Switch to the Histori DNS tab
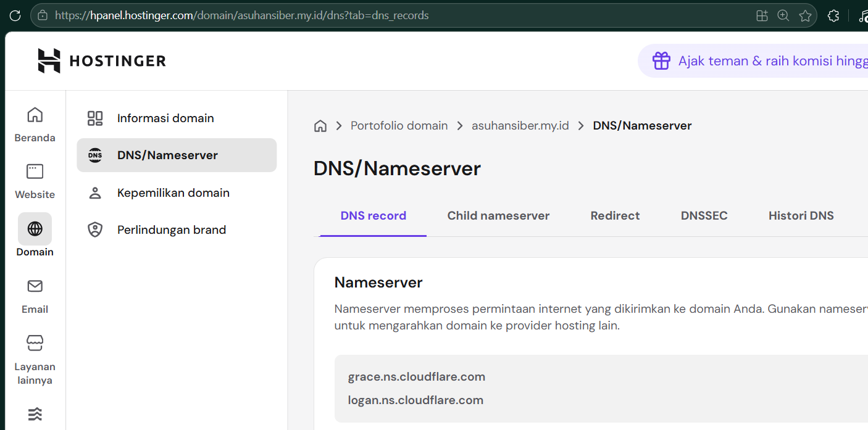Image resolution: width=868 pixels, height=430 pixels. coord(801,216)
